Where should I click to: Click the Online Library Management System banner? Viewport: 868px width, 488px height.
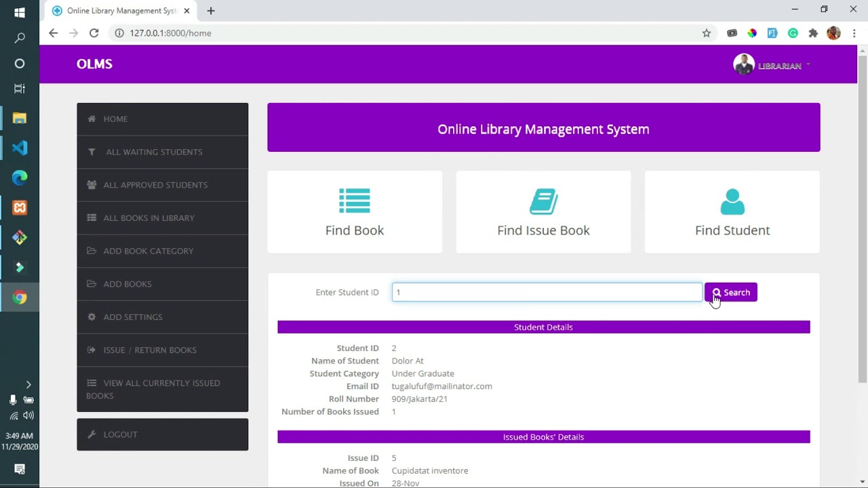pos(543,127)
